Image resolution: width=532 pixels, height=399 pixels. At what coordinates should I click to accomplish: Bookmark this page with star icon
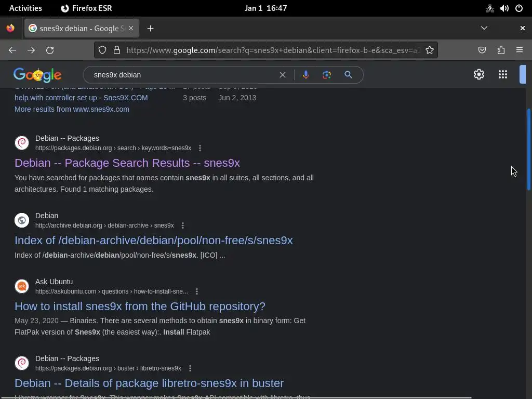pyautogui.click(x=430, y=50)
